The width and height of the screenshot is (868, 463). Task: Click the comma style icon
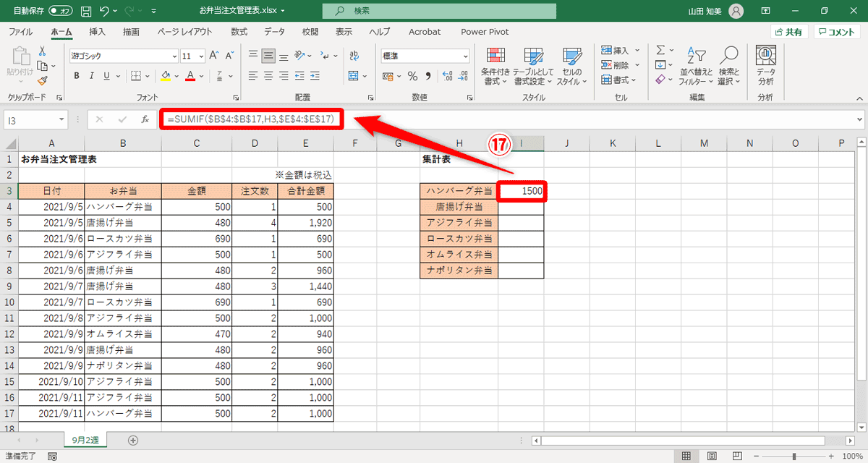pos(429,76)
